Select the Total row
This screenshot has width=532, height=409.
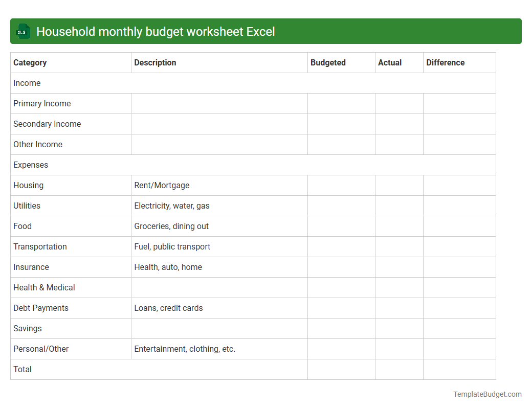22,369
